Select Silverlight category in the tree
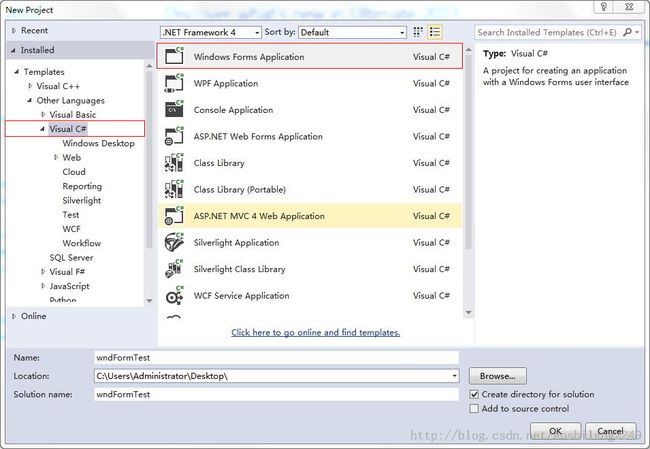Image resolution: width=650 pixels, height=449 pixels. [x=82, y=200]
